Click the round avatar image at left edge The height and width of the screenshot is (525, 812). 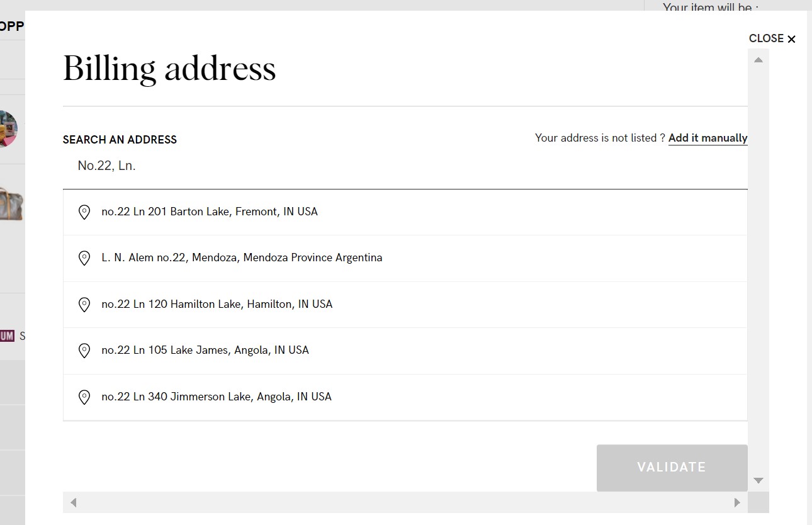coord(8,128)
